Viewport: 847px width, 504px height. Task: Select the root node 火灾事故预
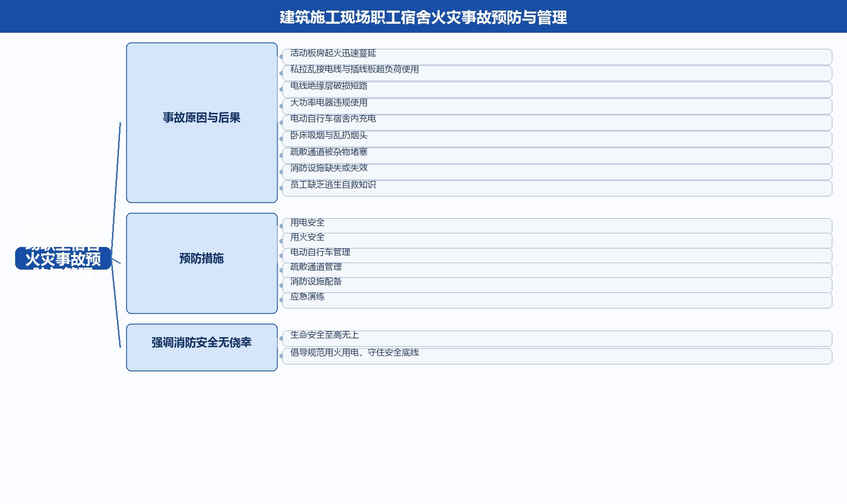point(63,258)
